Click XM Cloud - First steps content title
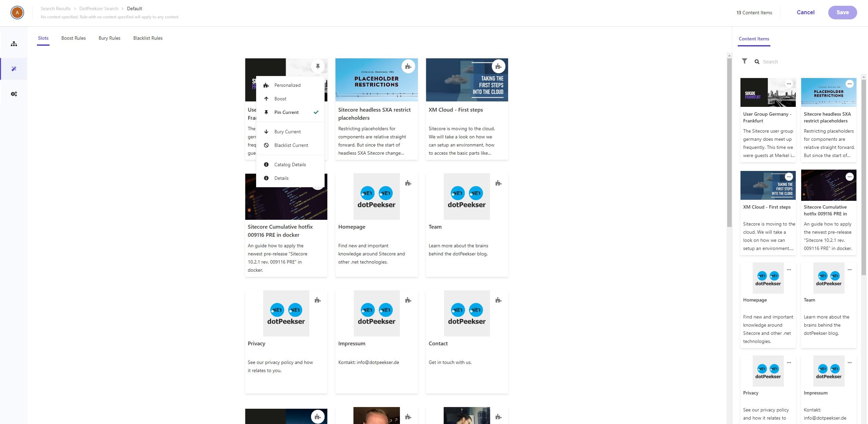868x424 pixels. (767, 207)
